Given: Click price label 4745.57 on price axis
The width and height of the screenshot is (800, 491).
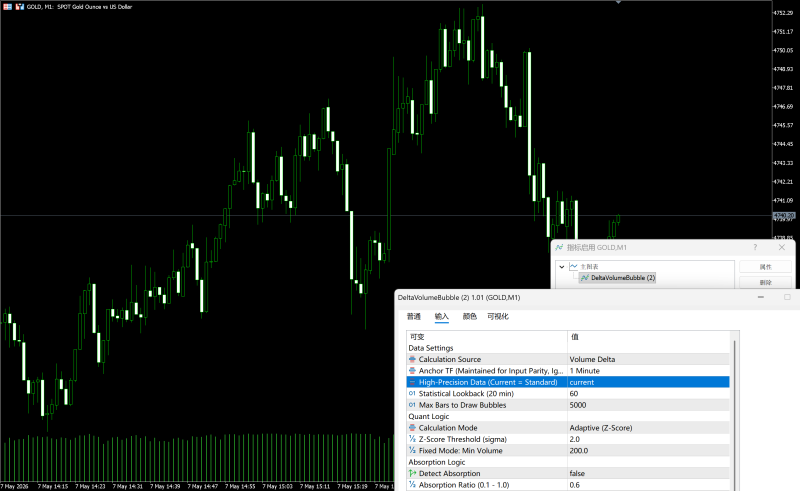Looking at the screenshot, I should (784, 125).
